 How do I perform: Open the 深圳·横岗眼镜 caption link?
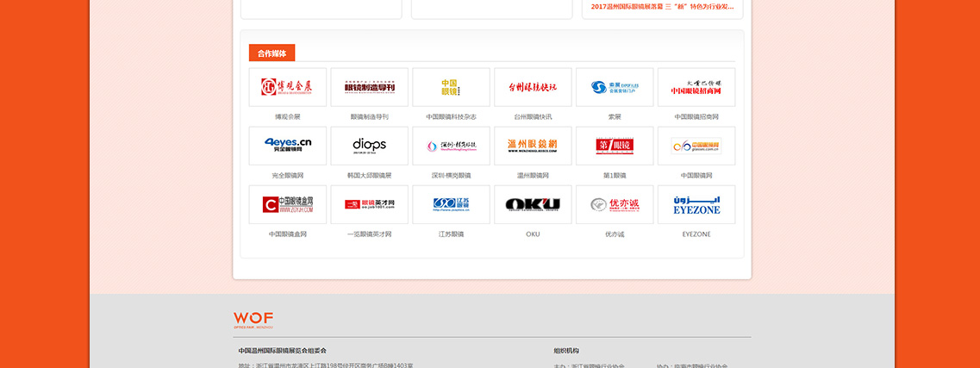click(x=452, y=176)
